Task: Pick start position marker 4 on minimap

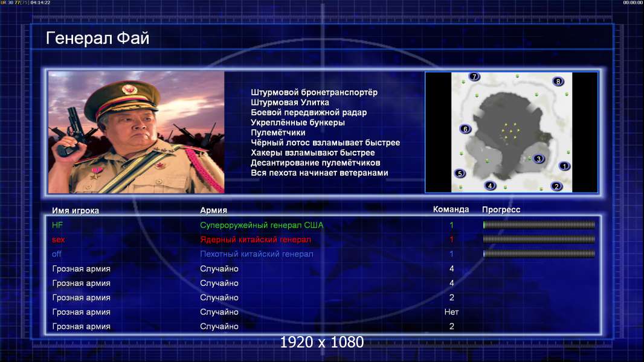Action: click(x=490, y=186)
